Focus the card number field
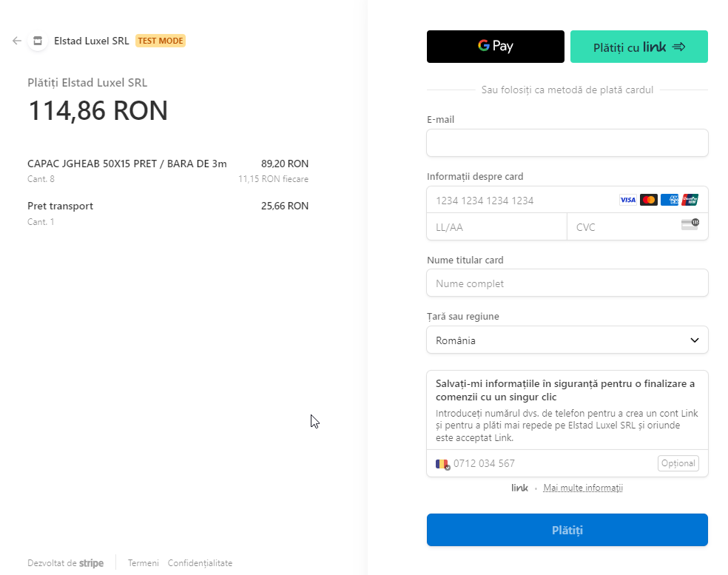The width and height of the screenshot is (728, 575). coord(520,201)
